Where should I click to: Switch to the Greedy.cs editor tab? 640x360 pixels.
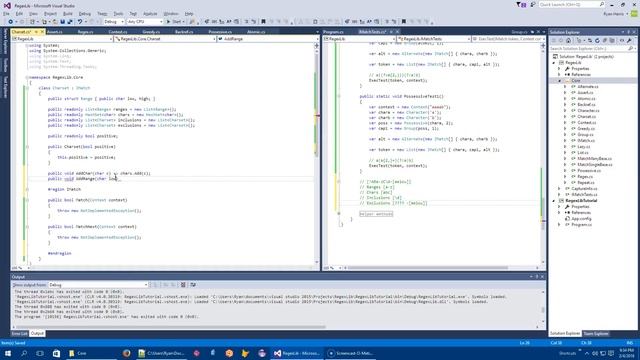(151, 31)
